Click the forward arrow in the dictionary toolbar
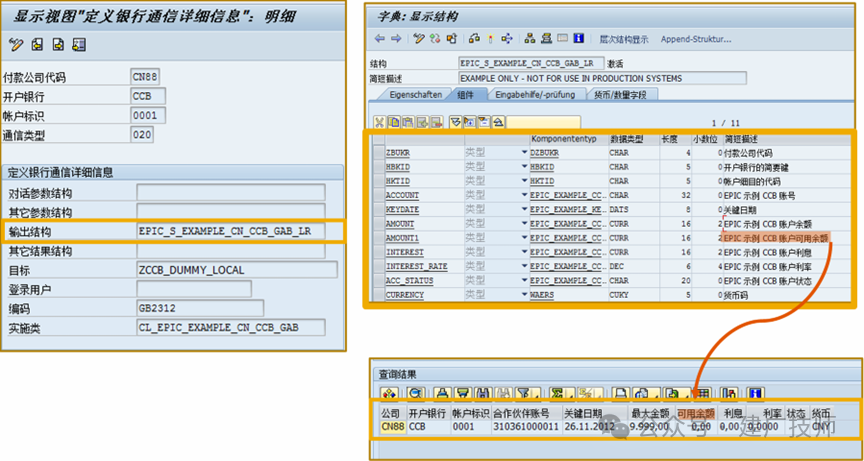Image resolution: width=864 pixels, height=461 pixels. tap(396, 39)
